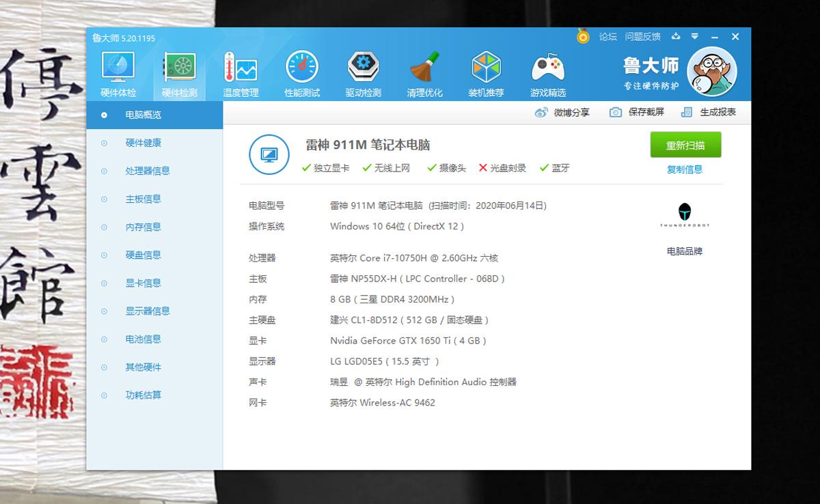Click the 独立显卡 status indicator

click(x=325, y=168)
